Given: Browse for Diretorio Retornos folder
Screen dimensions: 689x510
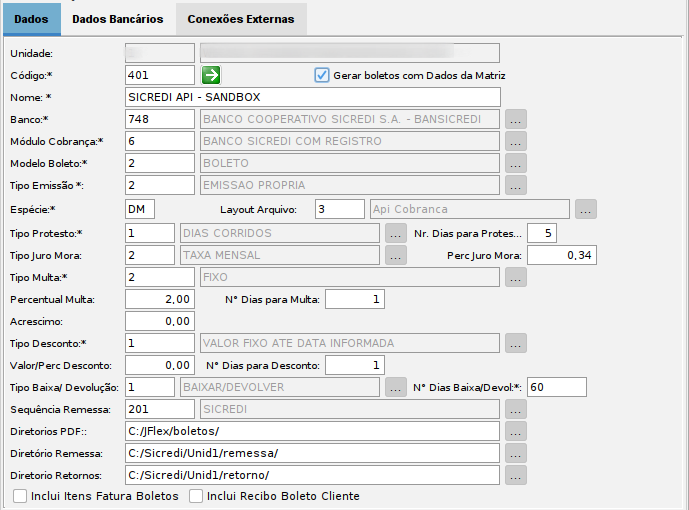Looking at the screenshot, I should [x=515, y=476].
